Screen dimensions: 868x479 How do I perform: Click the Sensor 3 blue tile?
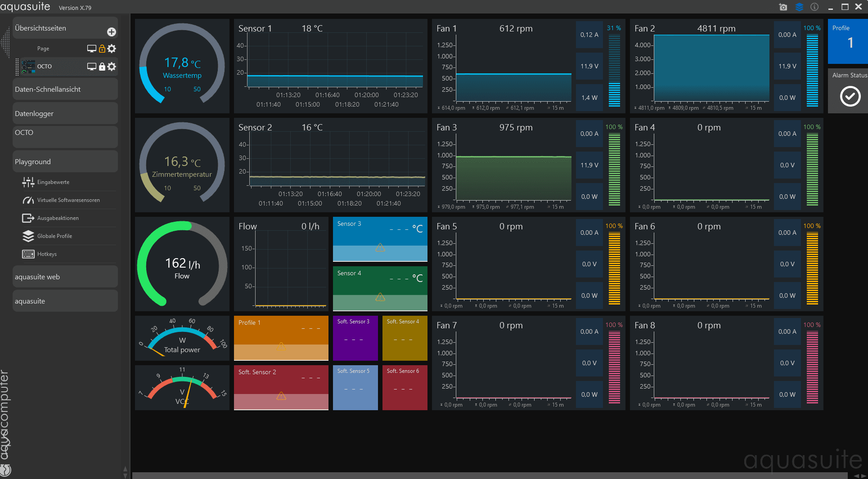pyautogui.click(x=380, y=239)
